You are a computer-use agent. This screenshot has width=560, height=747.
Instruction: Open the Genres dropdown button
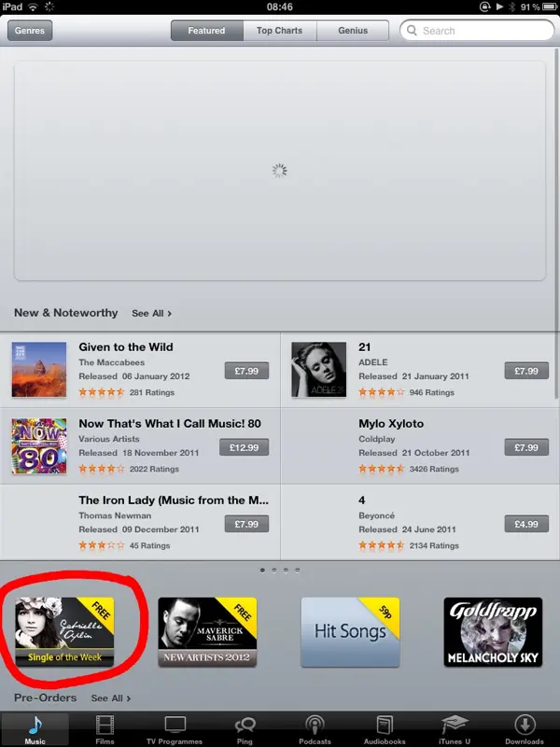click(x=30, y=31)
